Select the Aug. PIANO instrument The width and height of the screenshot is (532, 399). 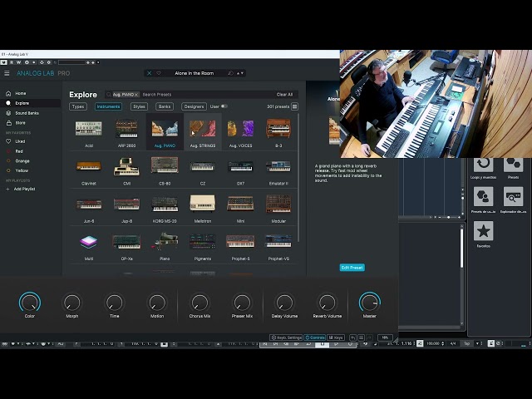(165, 132)
